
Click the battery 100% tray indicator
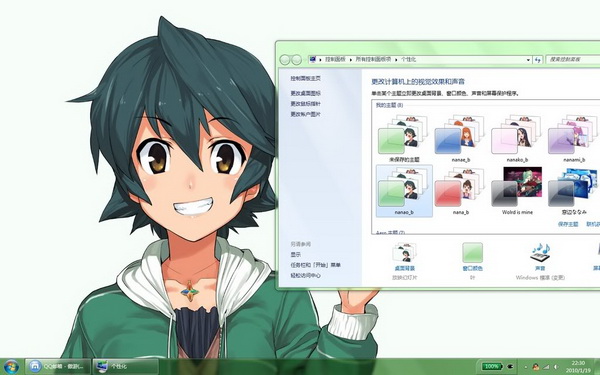tap(492, 367)
